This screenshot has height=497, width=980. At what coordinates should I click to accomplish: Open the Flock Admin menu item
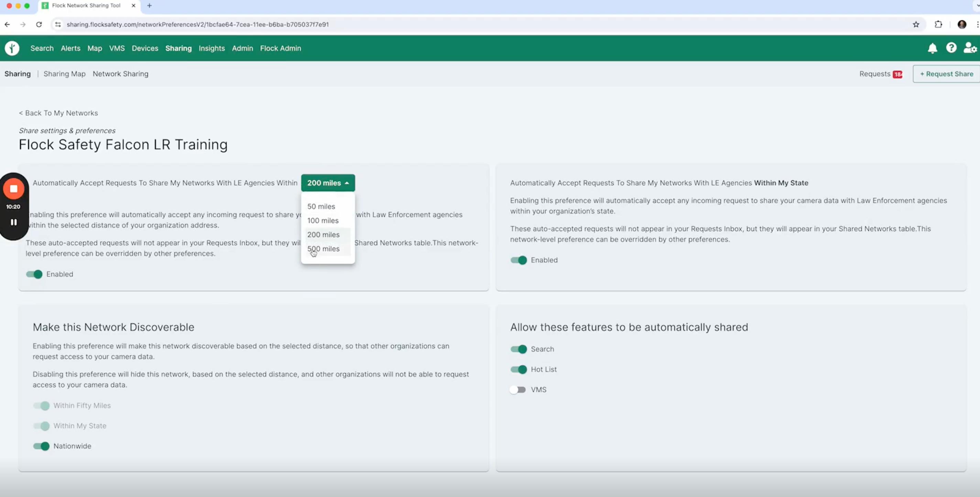pyautogui.click(x=280, y=48)
